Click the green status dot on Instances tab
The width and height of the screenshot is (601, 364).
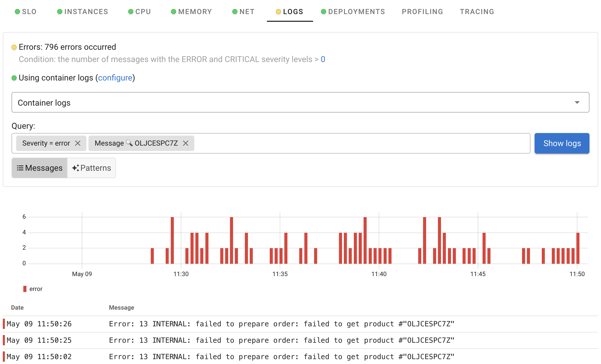click(59, 12)
